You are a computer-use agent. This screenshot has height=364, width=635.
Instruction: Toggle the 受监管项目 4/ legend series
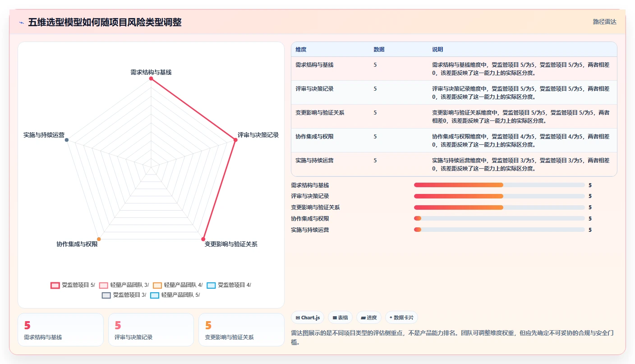coord(229,285)
